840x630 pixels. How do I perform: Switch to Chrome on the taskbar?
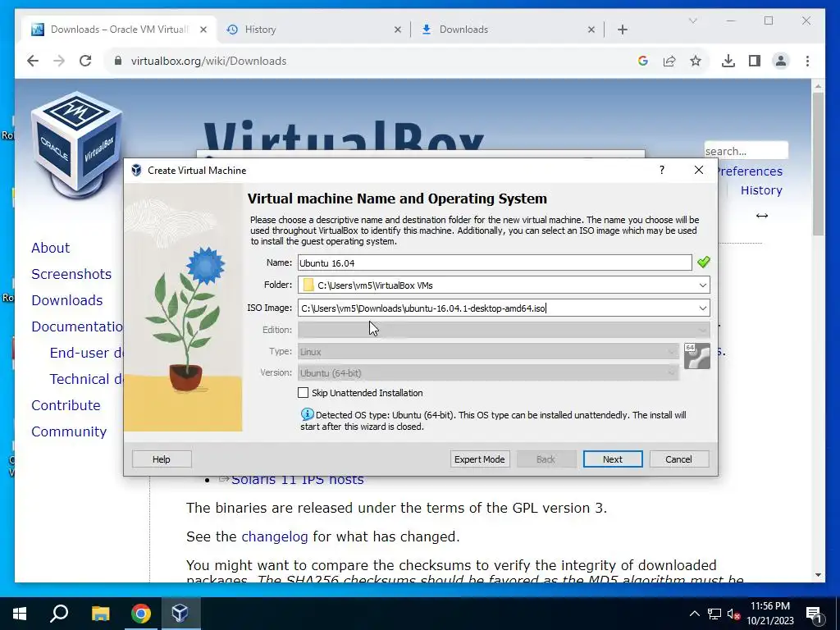tap(141, 614)
